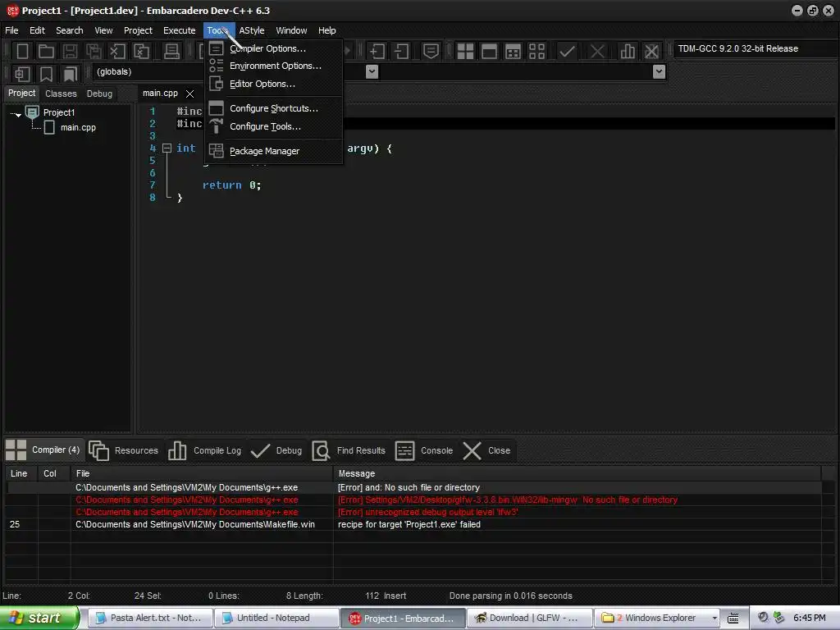Open the Resources bottom tab
Screen dimensions: 840x630
coord(124,450)
